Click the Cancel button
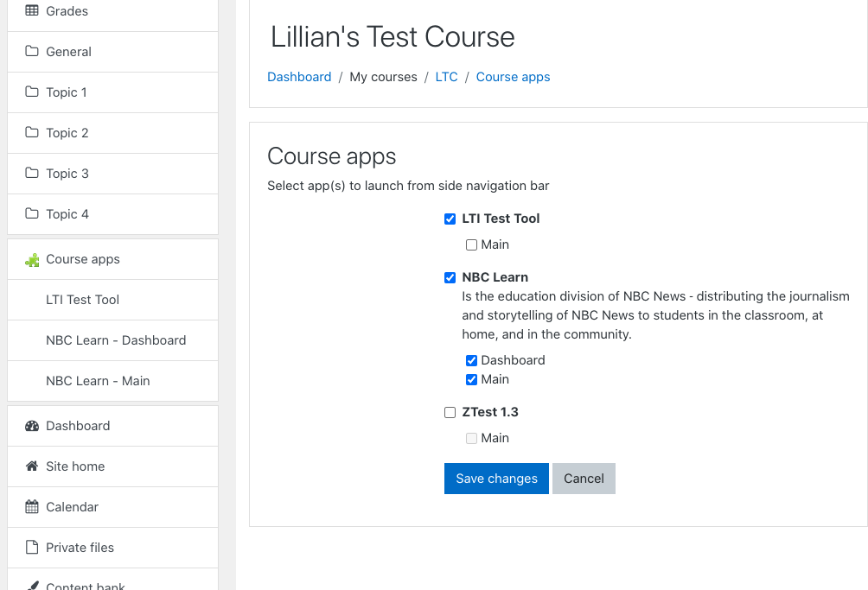This screenshot has height=590, width=868. (584, 479)
